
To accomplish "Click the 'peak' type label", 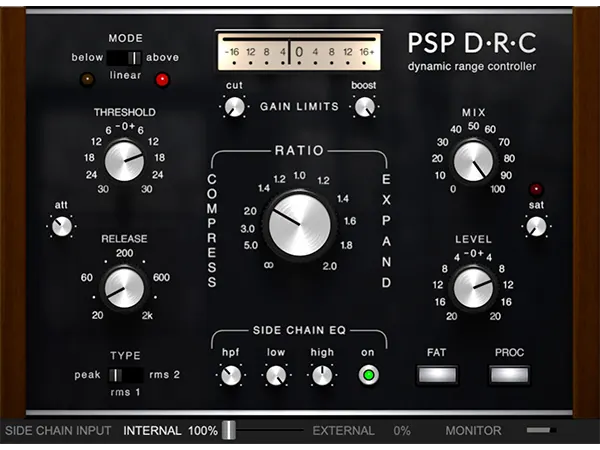I will coord(87,375).
